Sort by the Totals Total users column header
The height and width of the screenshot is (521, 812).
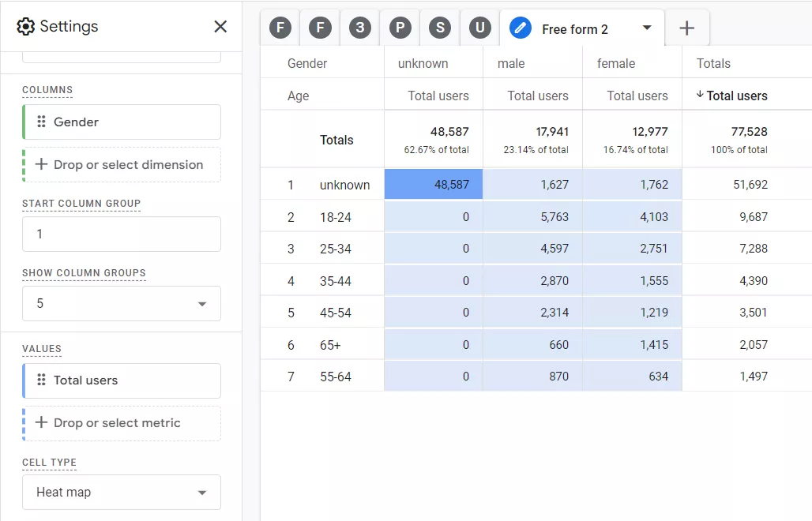point(736,96)
